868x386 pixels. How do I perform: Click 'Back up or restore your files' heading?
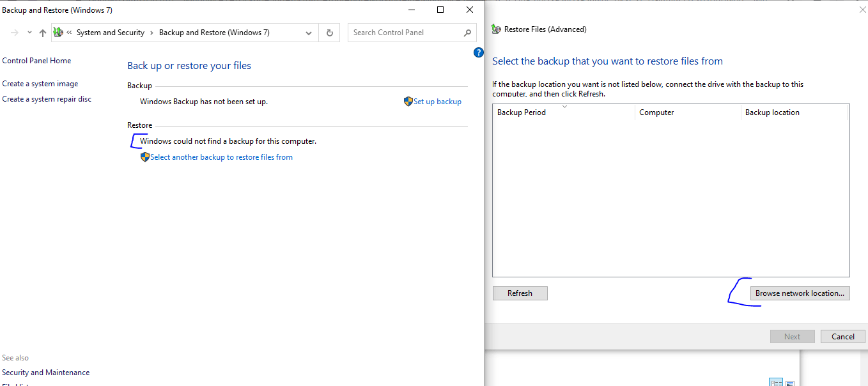click(189, 66)
